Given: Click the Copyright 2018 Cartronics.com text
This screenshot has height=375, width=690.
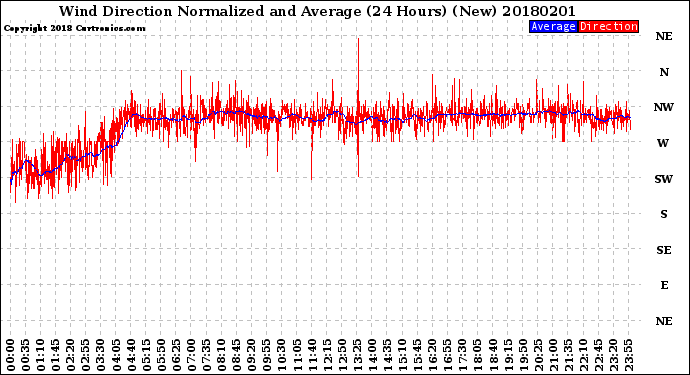Looking at the screenshot, I should (74, 28).
